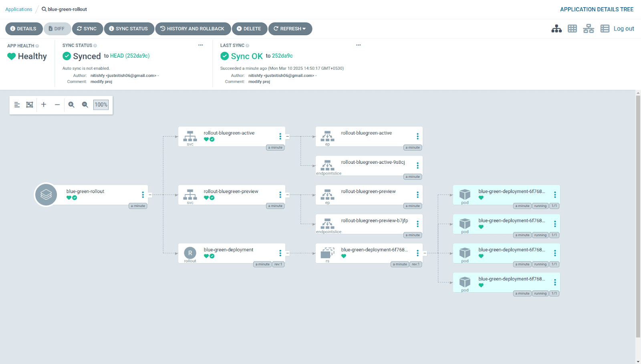Select the network view icon
This screenshot has width=641, height=364.
[x=588, y=28]
